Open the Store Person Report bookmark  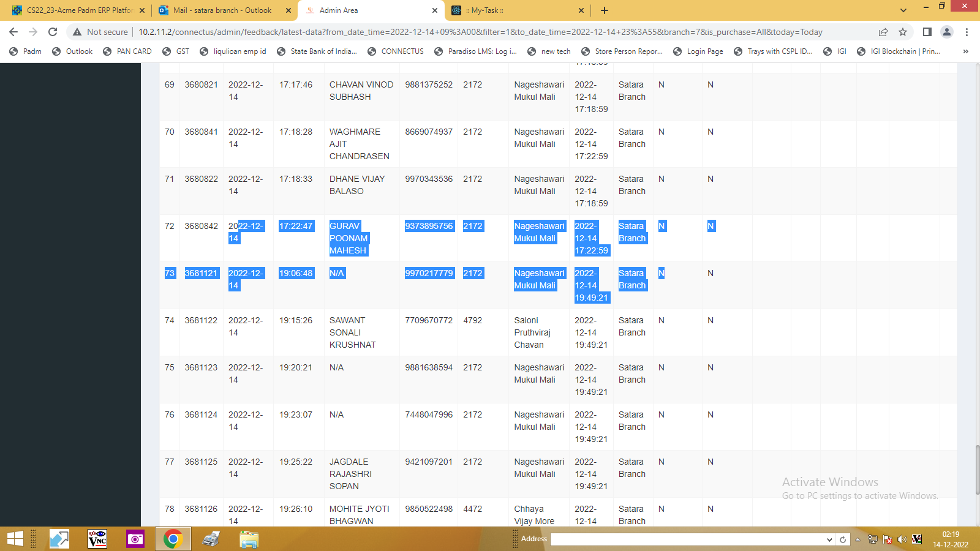(622, 51)
